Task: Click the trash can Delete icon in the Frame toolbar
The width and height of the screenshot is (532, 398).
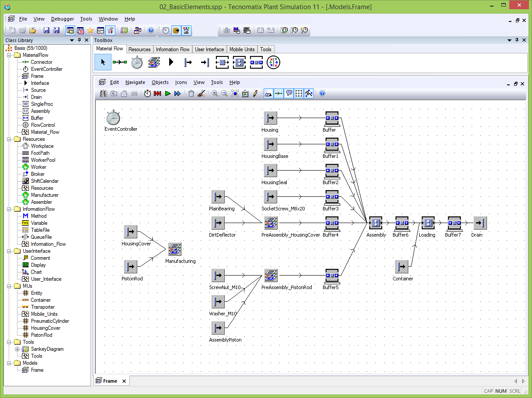Action: [x=191, y=94]
